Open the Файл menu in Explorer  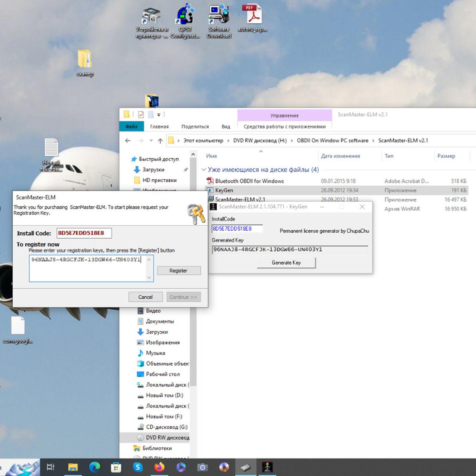click(x=131, y=126)
